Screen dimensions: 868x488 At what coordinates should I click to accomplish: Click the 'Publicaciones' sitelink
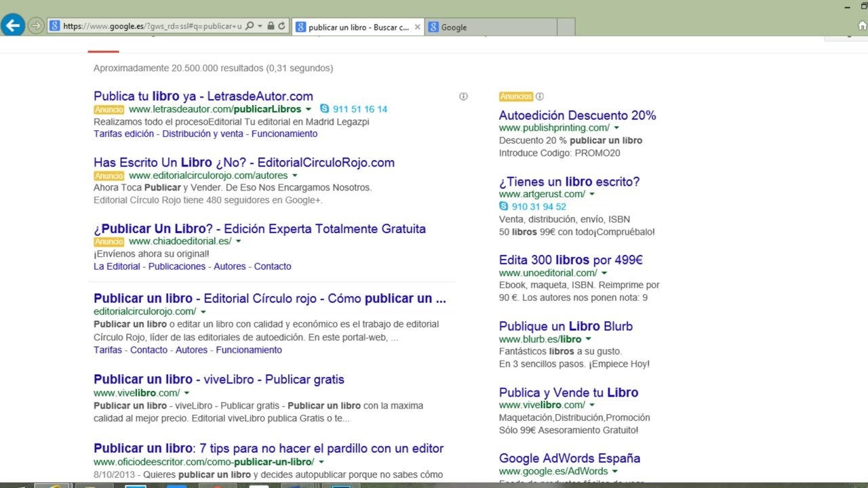(177, 266)
